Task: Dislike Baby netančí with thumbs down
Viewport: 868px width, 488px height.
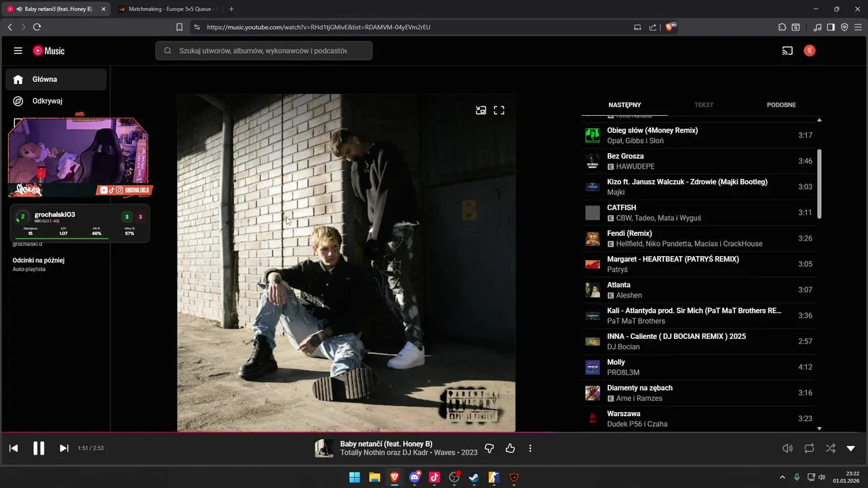Action: point(490,448)
